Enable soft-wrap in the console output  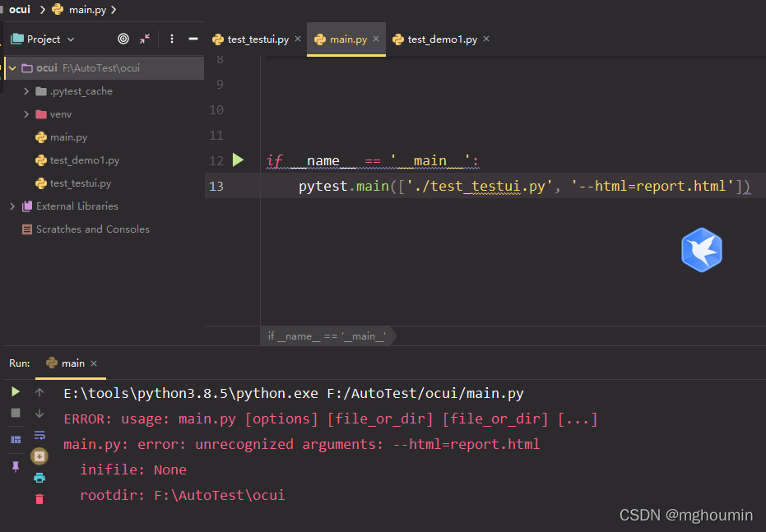[x=39, y=434]
